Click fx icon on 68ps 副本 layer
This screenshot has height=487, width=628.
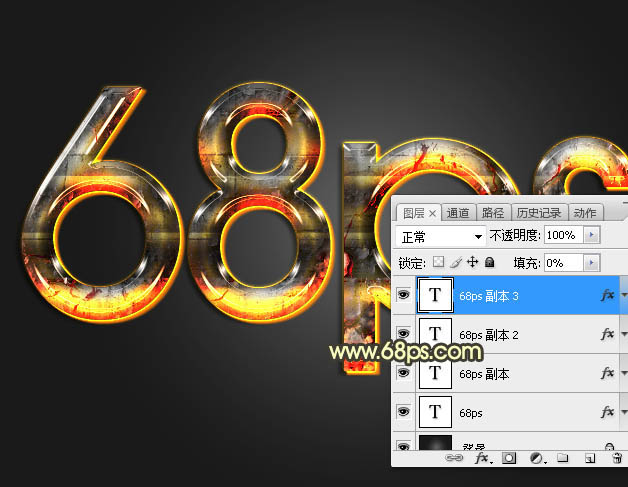608,373
